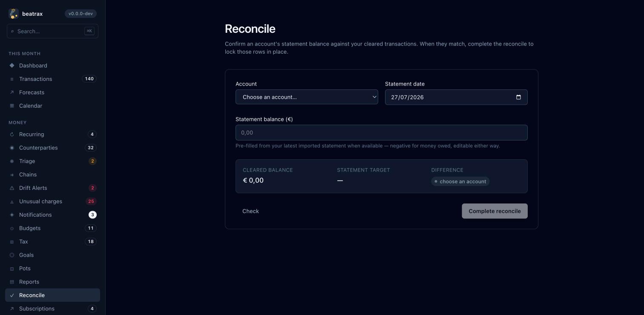644x315 pixels.
Task: Click the Budgets circle icon
Action: point(12,228)
